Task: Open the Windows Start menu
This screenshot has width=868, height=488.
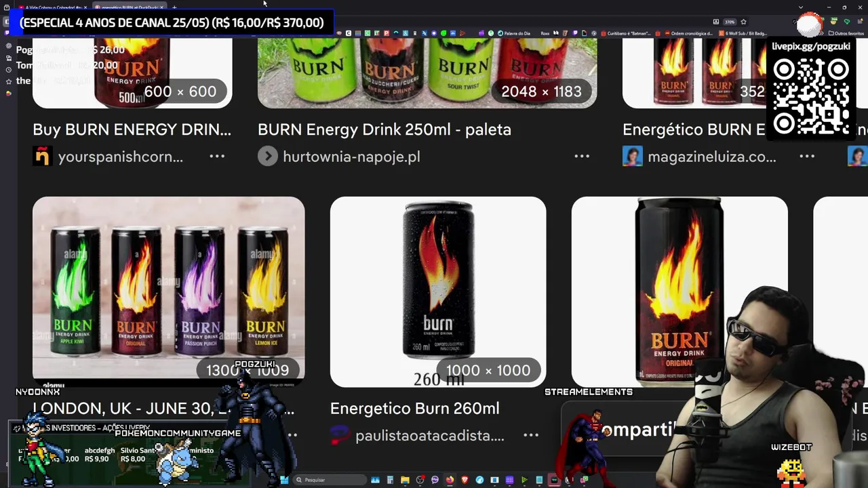Action: pos(284,480)
